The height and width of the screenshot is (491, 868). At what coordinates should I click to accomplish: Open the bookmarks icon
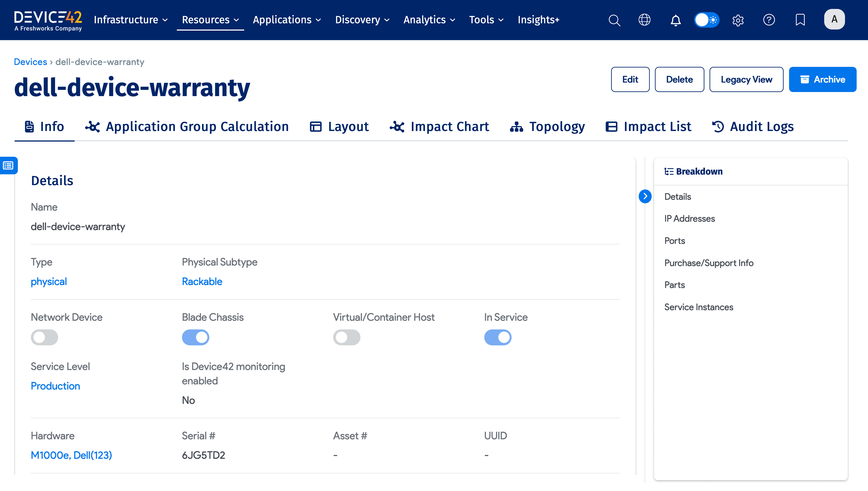click(x=800, y=20)
